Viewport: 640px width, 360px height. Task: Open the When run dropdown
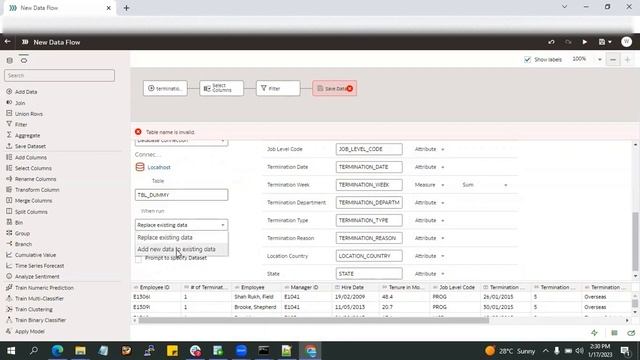[x=181, y=225]
